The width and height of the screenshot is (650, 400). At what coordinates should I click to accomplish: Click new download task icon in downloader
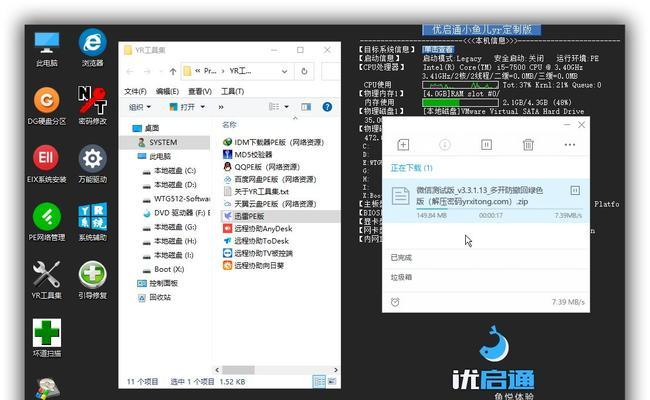[403, 145]
